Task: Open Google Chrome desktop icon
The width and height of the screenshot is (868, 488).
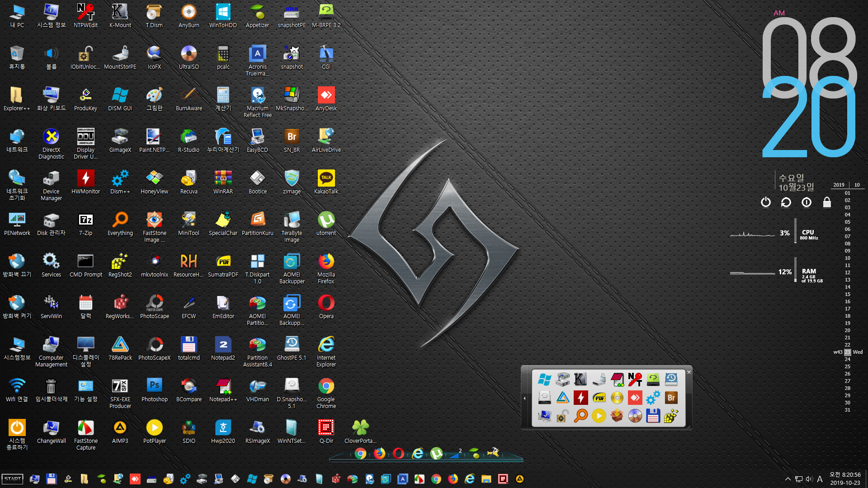Action: click(x=326, y=393)
